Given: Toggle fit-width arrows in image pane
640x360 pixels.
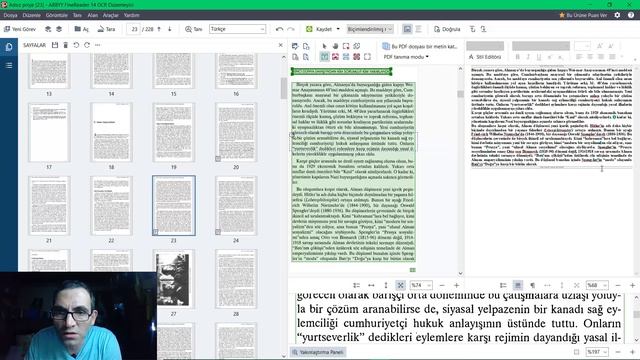Looking at the screenshot, I should pyautogui.click(x=371, y=285).
